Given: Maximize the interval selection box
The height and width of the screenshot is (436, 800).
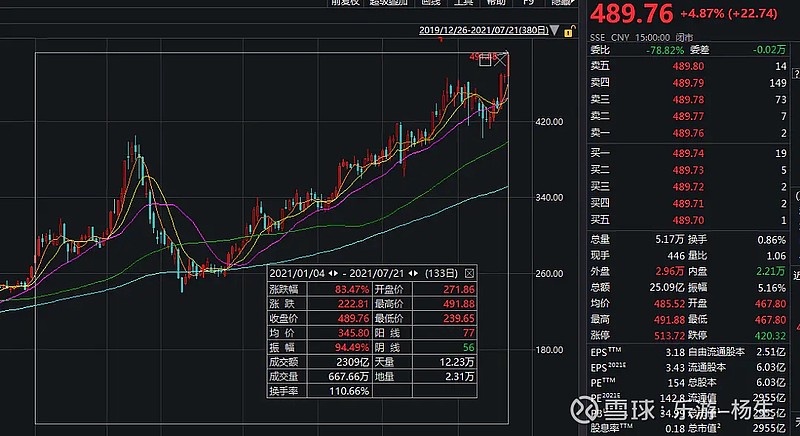Looking at the screenshot, I should (485, 61).
